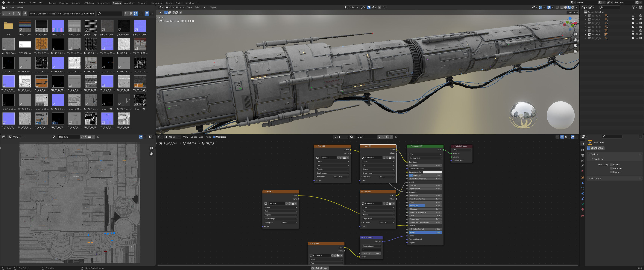The width and height of the screenshot is (644, 270).
Task: Expand the TU_03_F collection in outliner
Action: [x=586, y=34]
